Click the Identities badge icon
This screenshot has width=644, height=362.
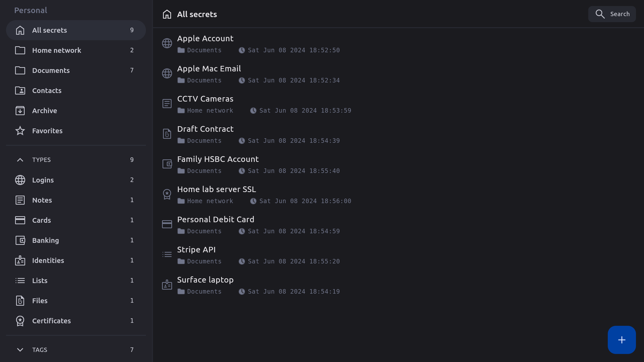(20, 260)
